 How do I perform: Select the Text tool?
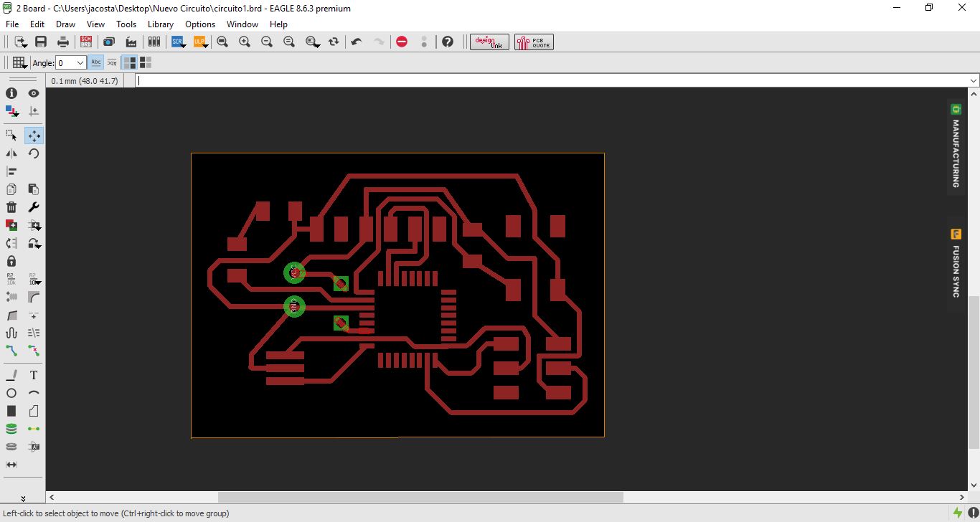(34, 375)
